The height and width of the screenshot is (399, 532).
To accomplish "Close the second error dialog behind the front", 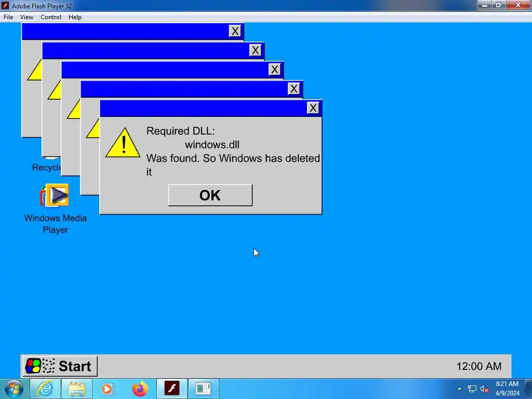I will pyautogui.click(x=294, y=89).
